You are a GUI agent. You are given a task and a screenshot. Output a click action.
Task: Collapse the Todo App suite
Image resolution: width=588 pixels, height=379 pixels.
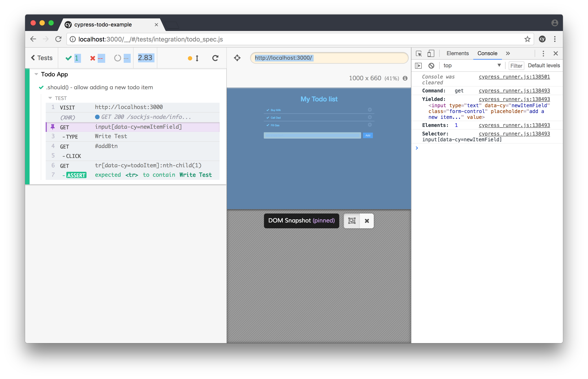(x=36, y=74)
